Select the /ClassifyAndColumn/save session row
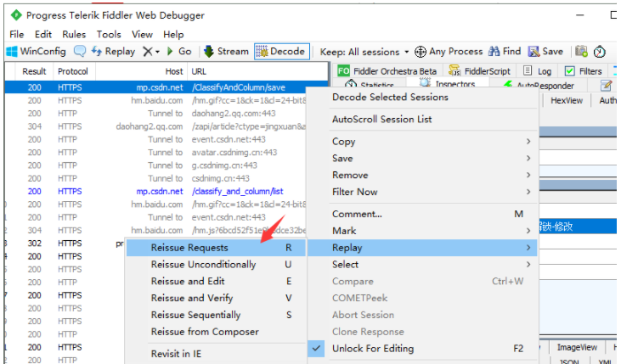The width and height of the screenshot is (621, 364). click(x=167, y=87)
